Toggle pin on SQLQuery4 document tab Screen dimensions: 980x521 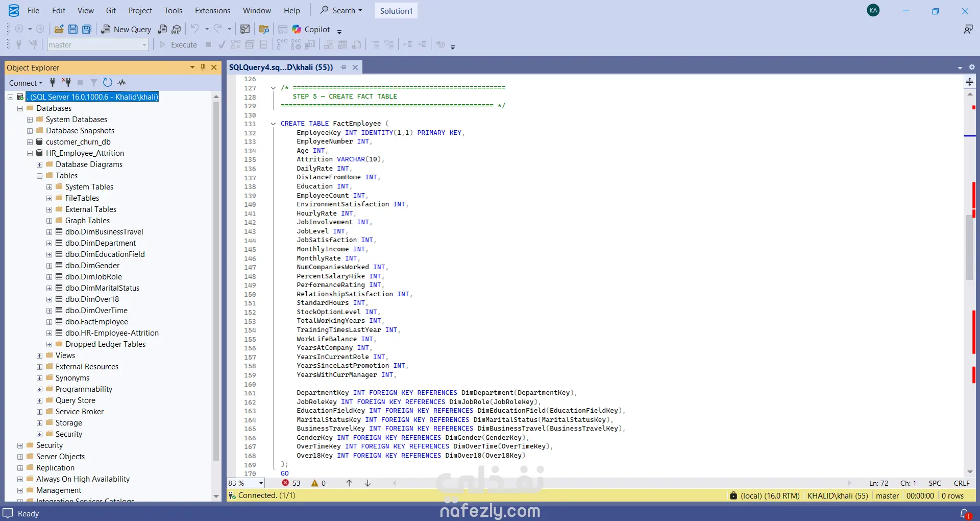point(344,67)
